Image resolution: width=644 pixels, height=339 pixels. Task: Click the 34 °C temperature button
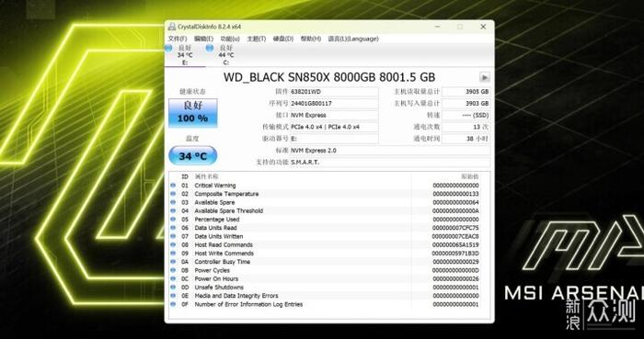coord(192,156)
